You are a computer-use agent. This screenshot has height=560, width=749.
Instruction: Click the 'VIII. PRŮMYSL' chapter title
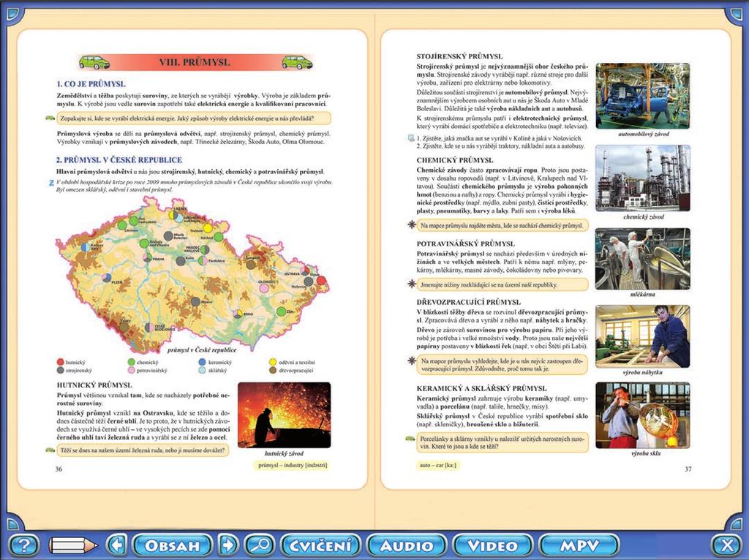click(195, 62)
